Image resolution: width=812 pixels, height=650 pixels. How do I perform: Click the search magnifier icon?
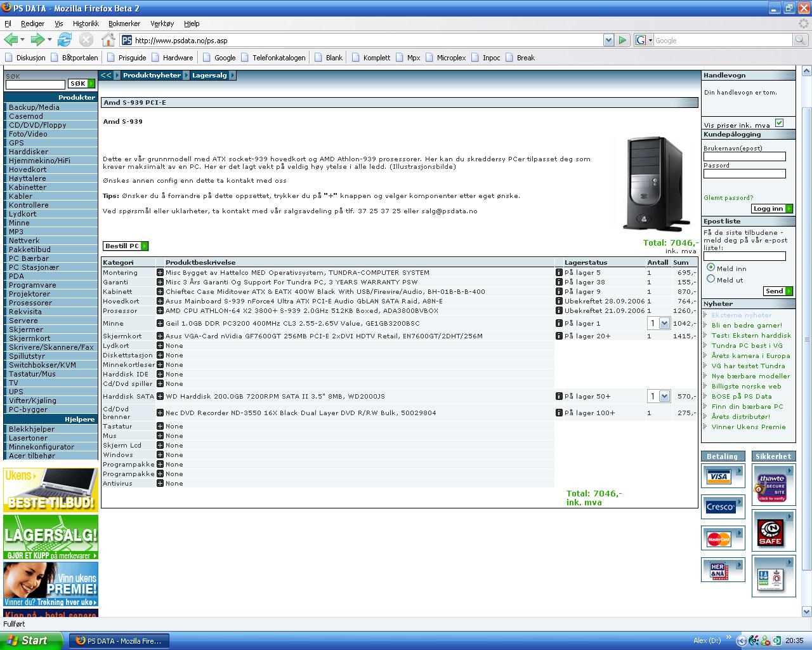point(801,40)
